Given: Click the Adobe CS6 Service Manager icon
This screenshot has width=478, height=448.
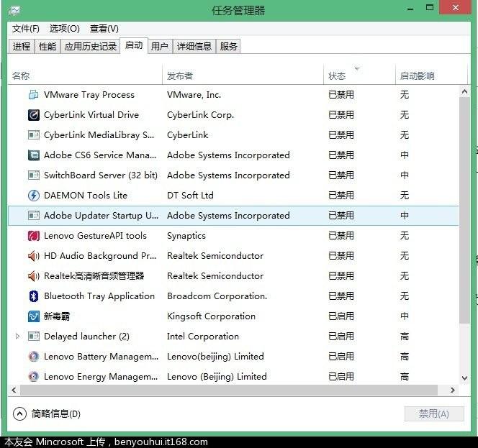Looking at the screenshot, I should pyautogui.click(x=33, y=155).
